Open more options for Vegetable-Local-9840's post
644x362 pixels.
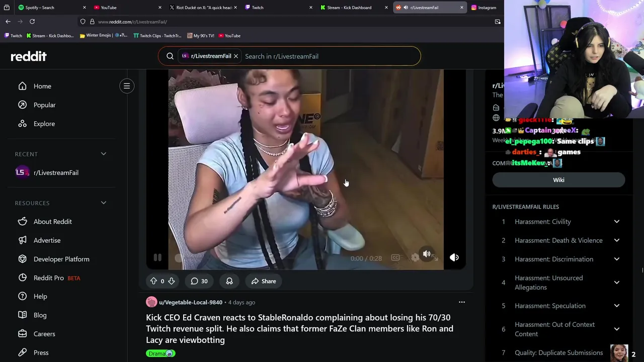pyautogui.click(x=461, y=302)
